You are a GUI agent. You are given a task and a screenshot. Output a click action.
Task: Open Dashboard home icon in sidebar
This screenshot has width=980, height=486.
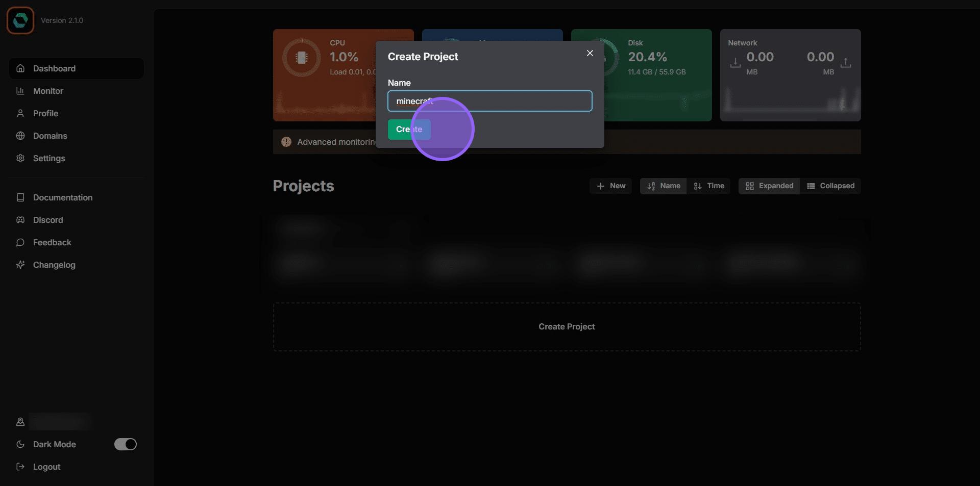[20, 68]
